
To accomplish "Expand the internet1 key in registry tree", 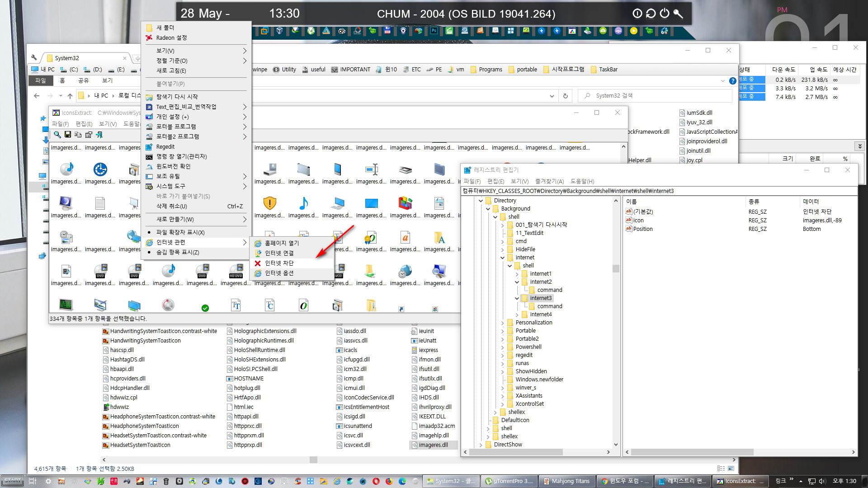I will [517, 274].
